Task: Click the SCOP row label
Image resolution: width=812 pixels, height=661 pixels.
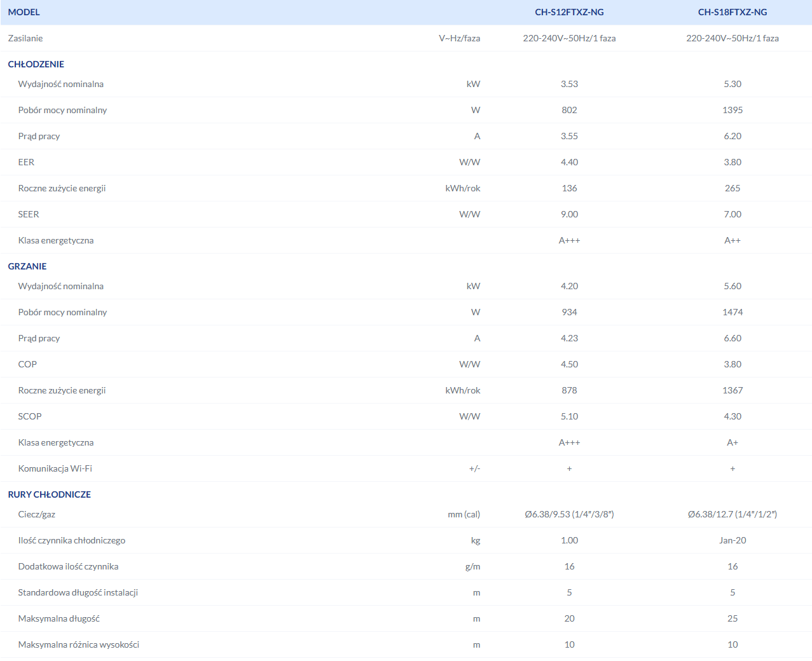Action: (x=30, y=416)
